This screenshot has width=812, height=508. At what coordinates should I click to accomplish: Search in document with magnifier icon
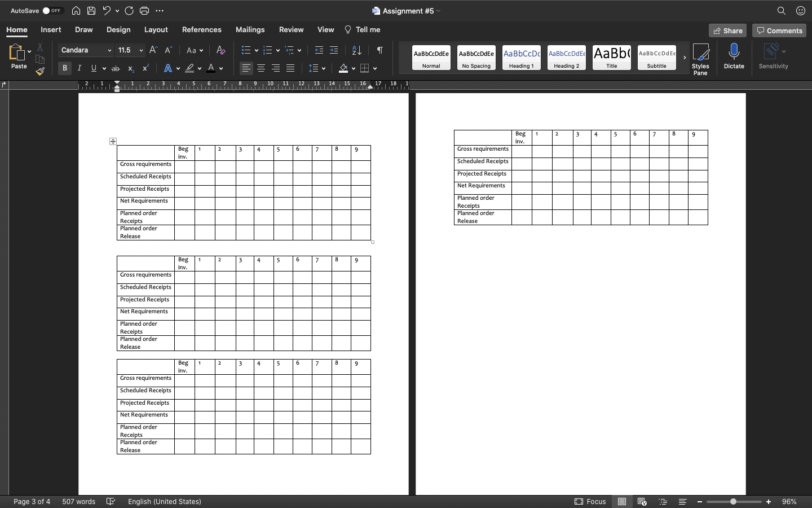(x=782, y=11)
